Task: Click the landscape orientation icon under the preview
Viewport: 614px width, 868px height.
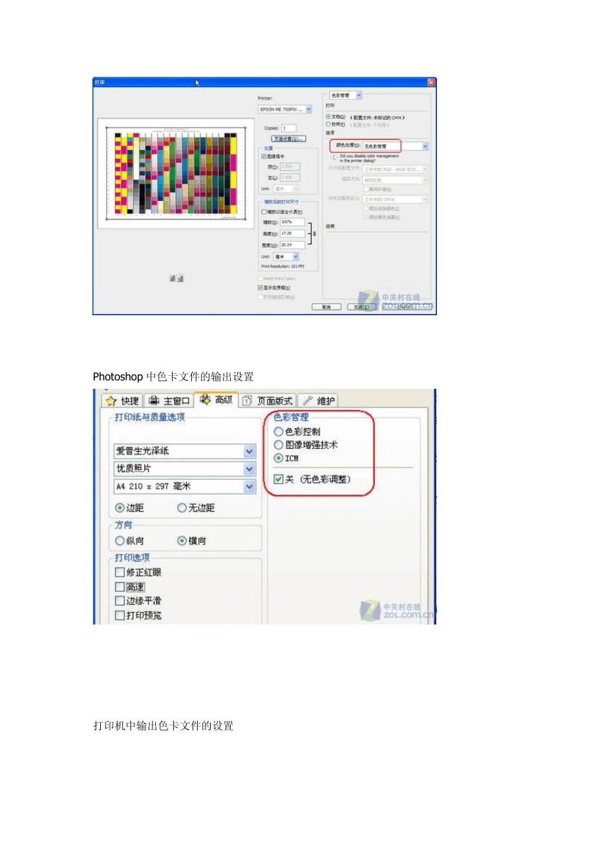Action: (x=180, y=278)
